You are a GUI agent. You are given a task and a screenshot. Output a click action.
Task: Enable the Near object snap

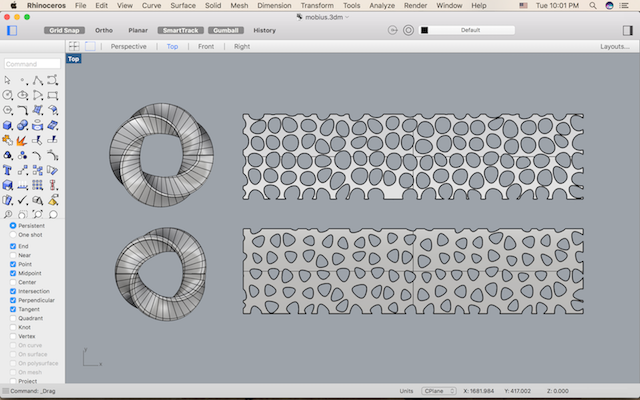pyautogui.click(x=13, y=255)
